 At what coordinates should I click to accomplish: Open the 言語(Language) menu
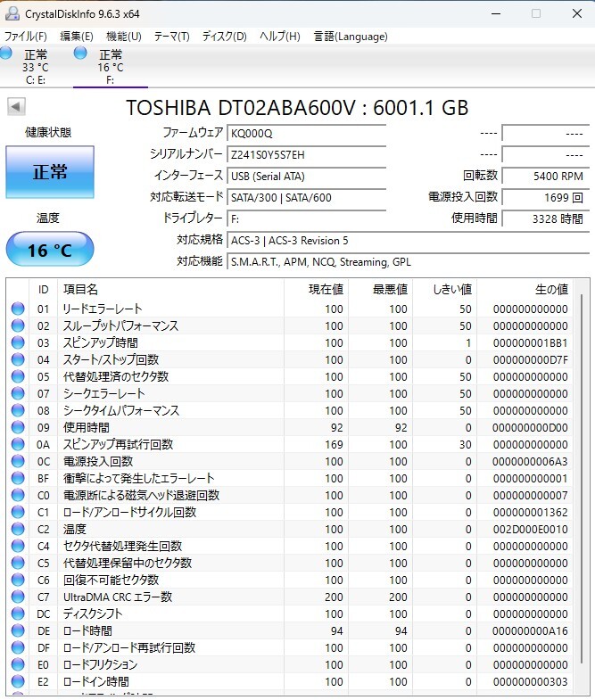point(351,37)
